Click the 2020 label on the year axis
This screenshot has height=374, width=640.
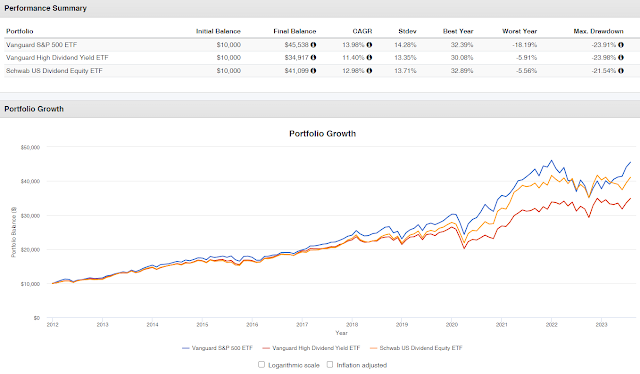[x=451, y=325]
